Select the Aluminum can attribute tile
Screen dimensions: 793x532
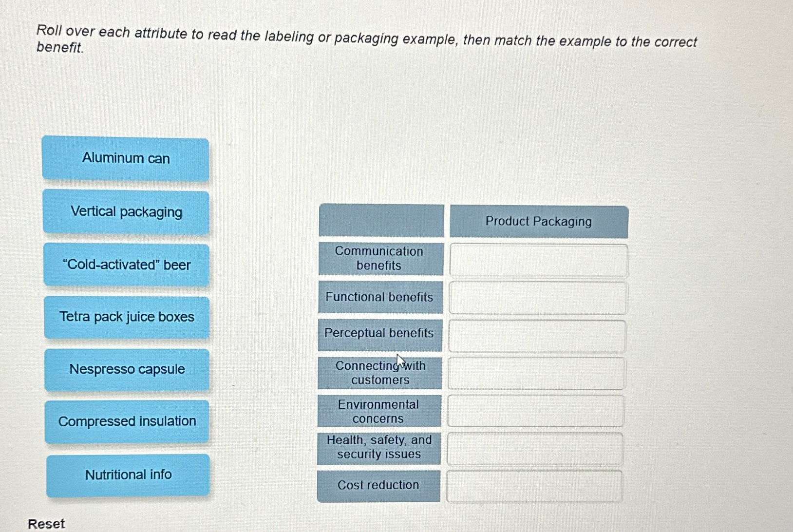click(x=126, y=158)
